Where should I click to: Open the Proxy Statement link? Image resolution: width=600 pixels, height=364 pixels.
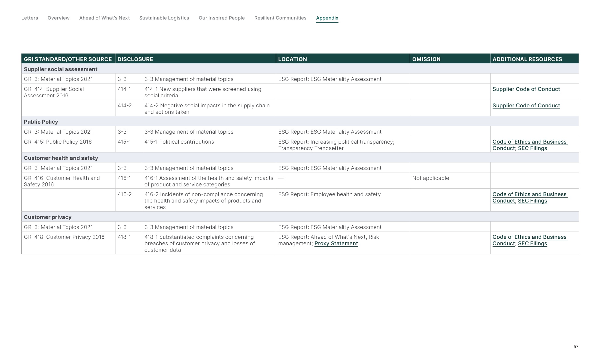tap(336, 244)
